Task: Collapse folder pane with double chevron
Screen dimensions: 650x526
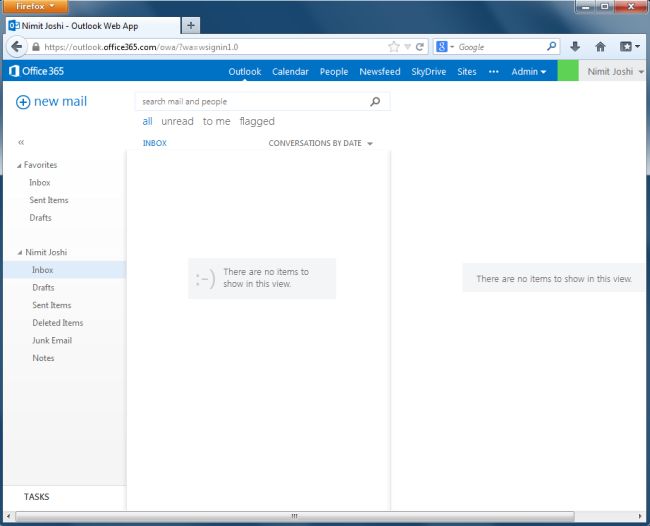Action: [21, 143]
